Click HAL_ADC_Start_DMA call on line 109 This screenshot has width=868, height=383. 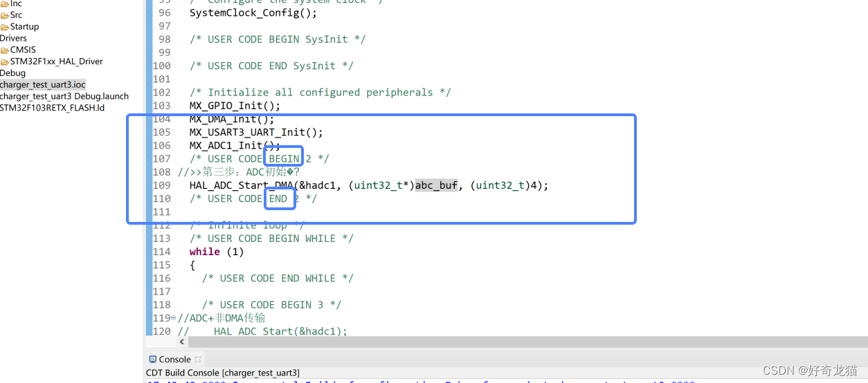pyautogui.click(x=369, y=185)
